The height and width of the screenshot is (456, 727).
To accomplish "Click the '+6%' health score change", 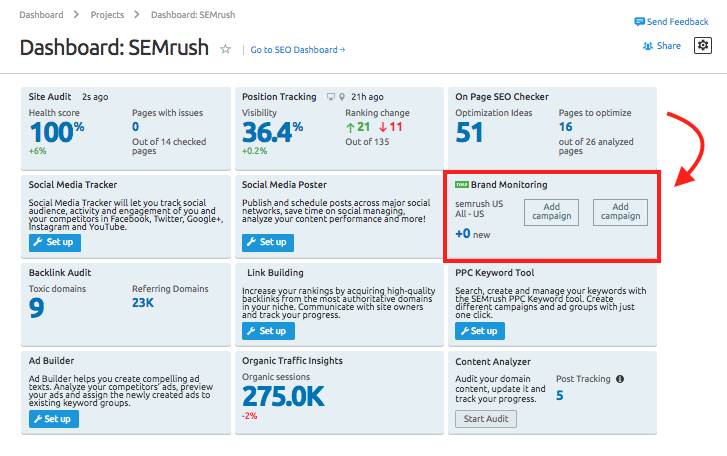I will point(38,151).
